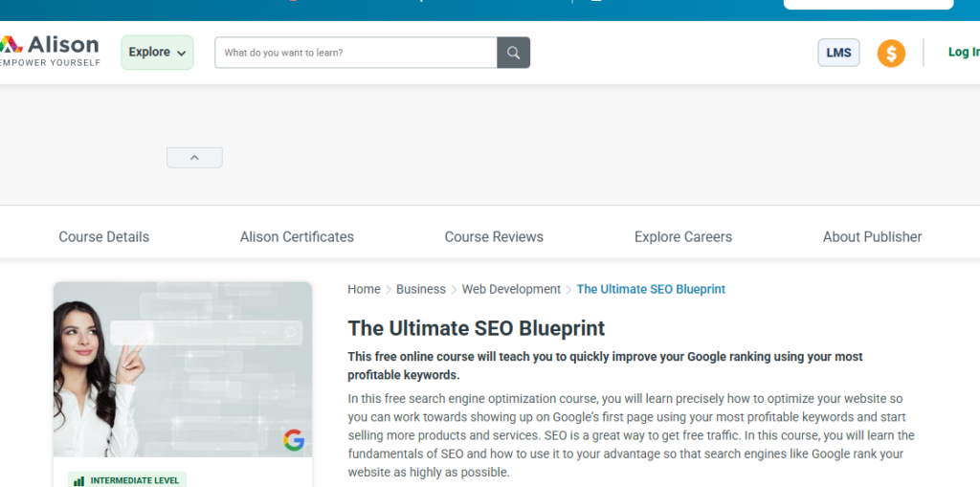
Task: Open the LMS button
Action: tap(838, 53)
